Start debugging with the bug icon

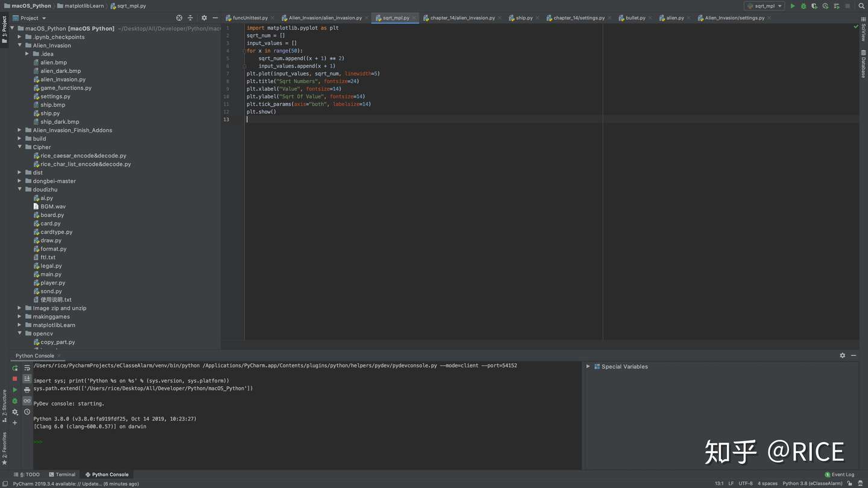803,5
